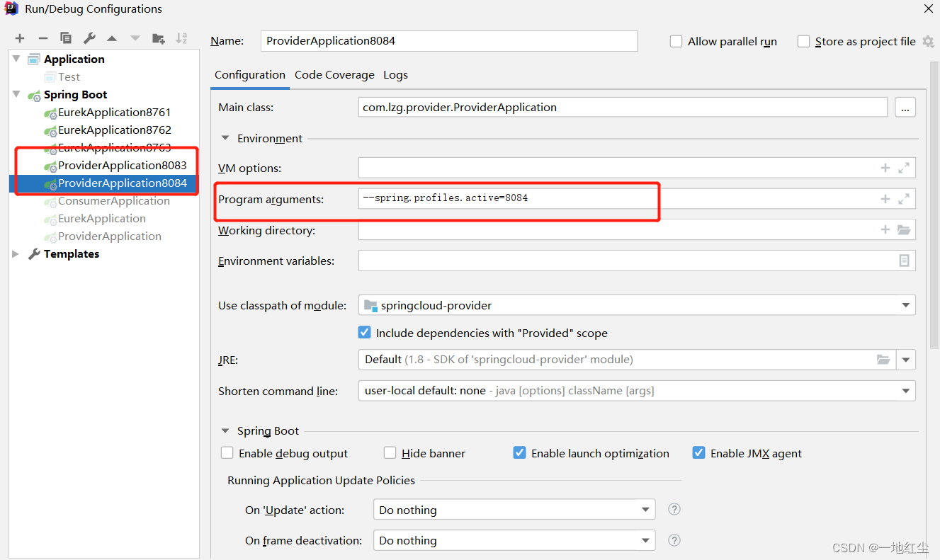Open help for 'Update' action policy
This screenshot has width=940, height=560.
point(674,510)
